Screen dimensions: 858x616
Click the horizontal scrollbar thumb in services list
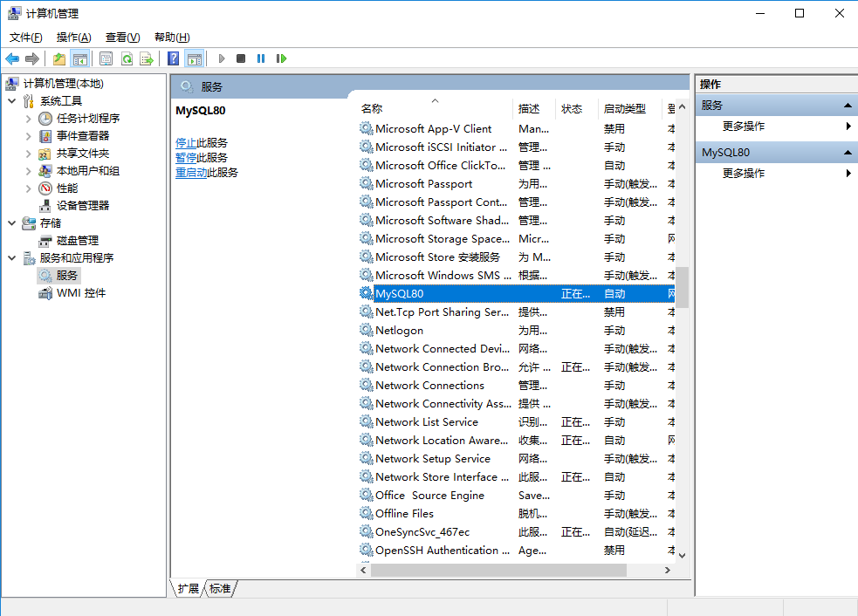click(498, 570)
